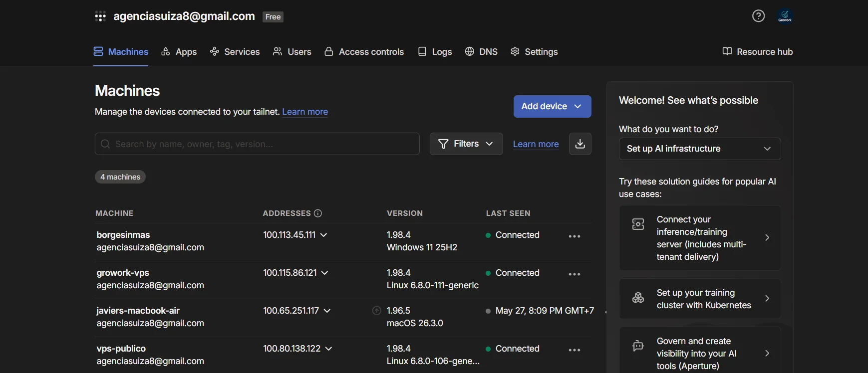Open the Access controls tab

click(364, 52)
